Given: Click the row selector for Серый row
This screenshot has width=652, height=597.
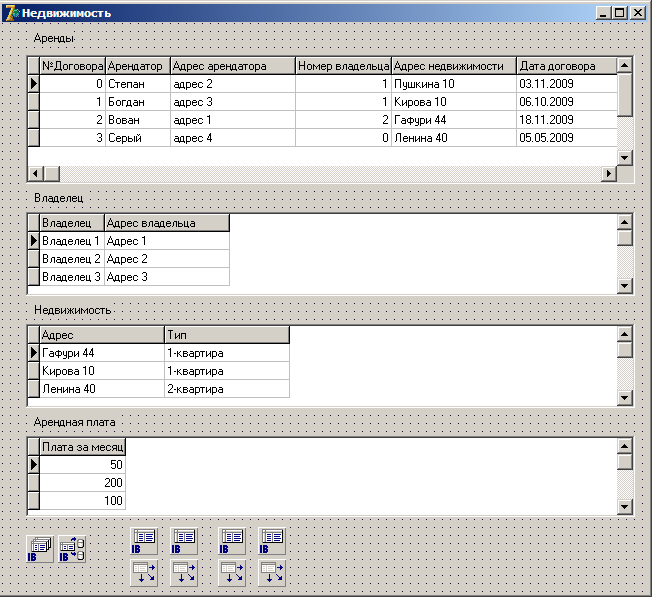Looking at the screenshot, I should [x=34, y=138].
